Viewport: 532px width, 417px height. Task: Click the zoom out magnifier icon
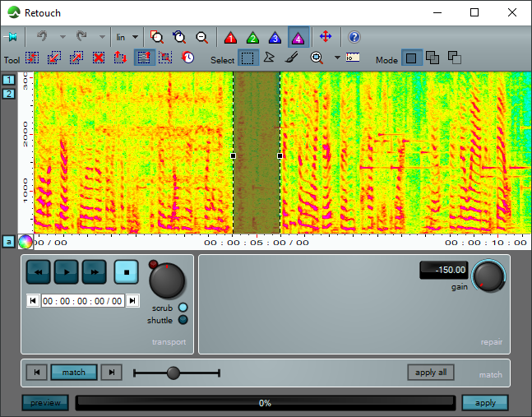coord(202,37)
